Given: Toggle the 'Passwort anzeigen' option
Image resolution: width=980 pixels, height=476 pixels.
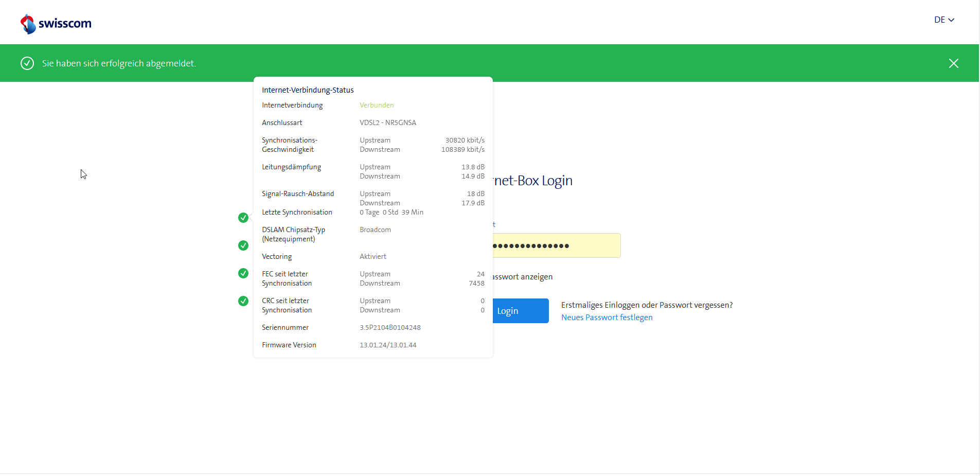Looking at the screenshot, I should [x=522, y=277].
